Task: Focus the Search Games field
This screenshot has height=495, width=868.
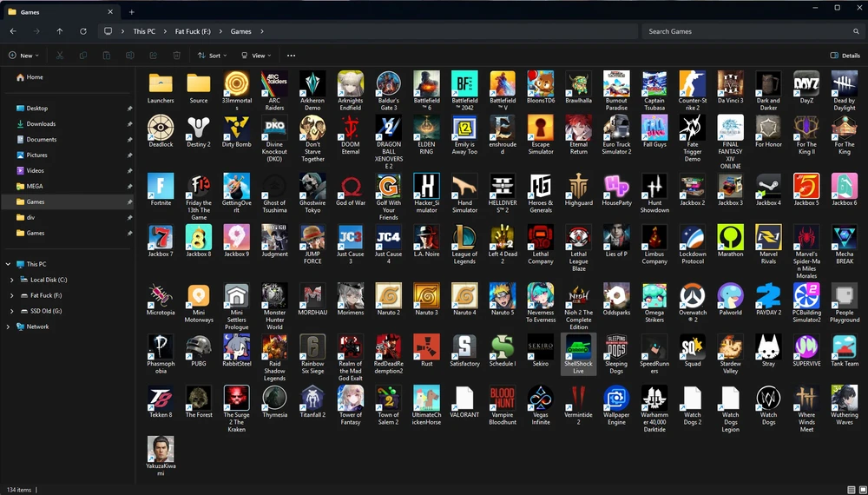Action: [x=752, y=31]
